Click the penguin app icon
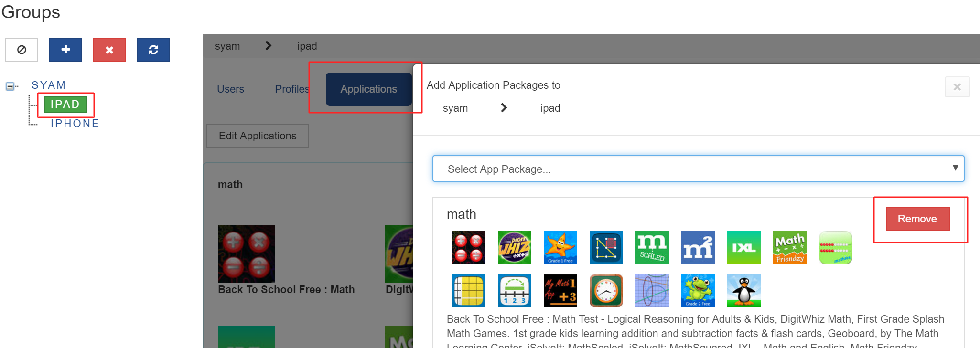The image size is (980, 348). pos(743,291)
